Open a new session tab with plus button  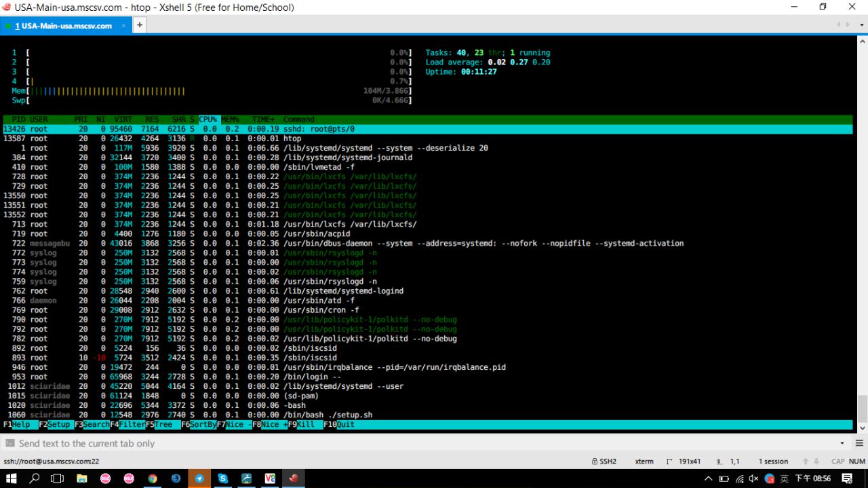[x=140, y=25]
